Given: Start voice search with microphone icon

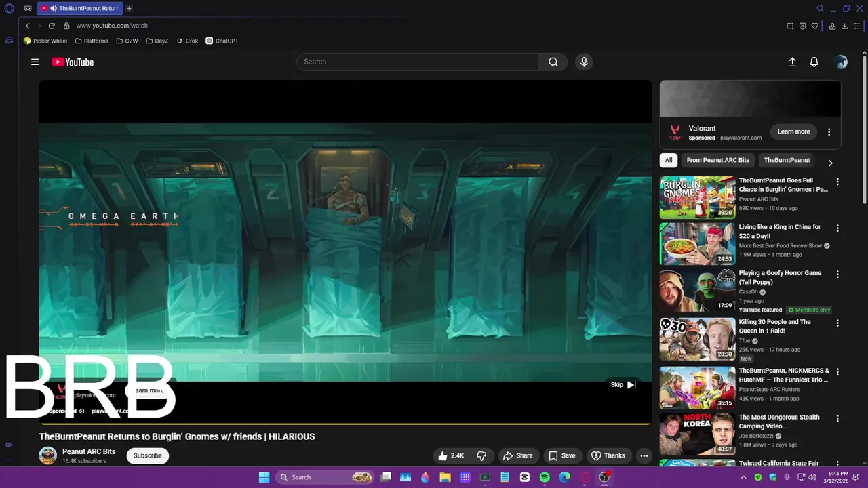Looking at the screenshot, I should point(584,62).
